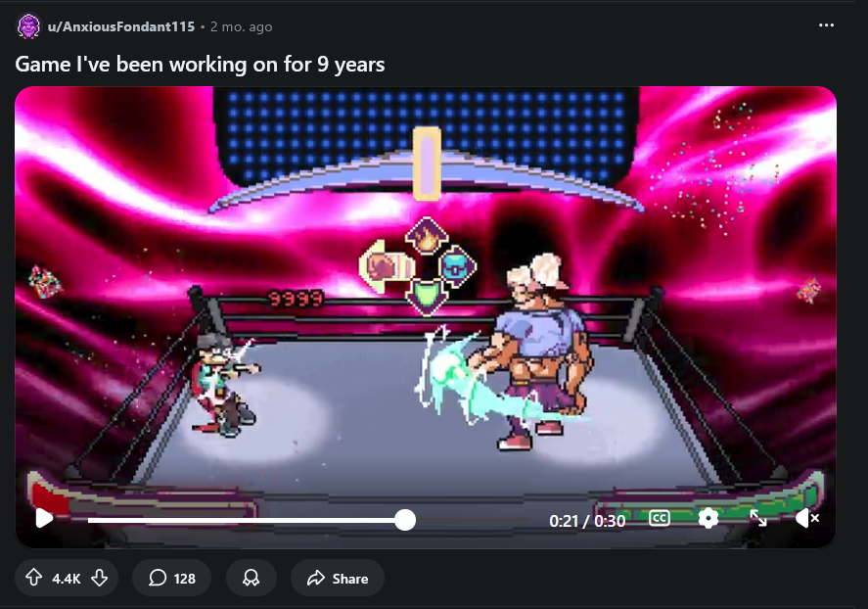This screenshot has width=868, height=609.
Task: Upvote the post
Action: pos(34,578)
